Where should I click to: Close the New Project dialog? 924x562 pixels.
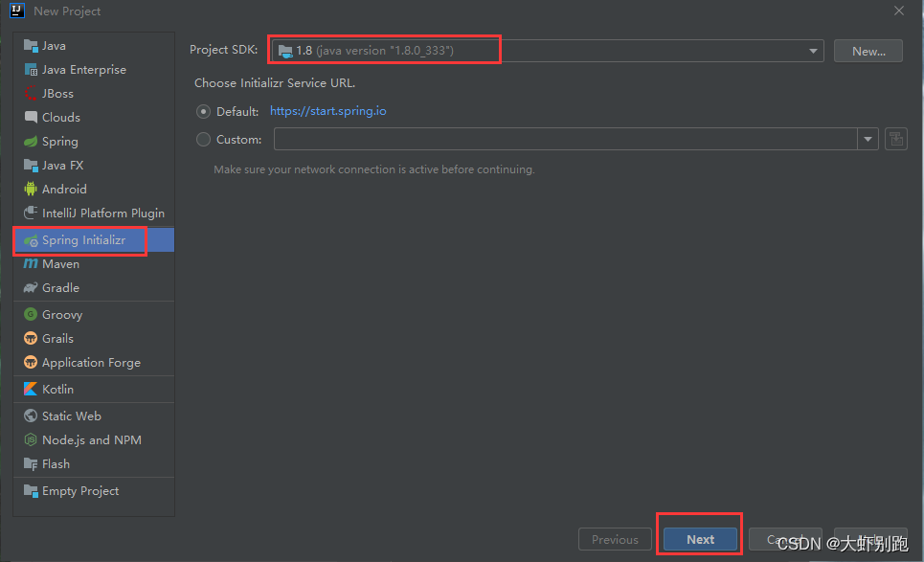(899, 11)
